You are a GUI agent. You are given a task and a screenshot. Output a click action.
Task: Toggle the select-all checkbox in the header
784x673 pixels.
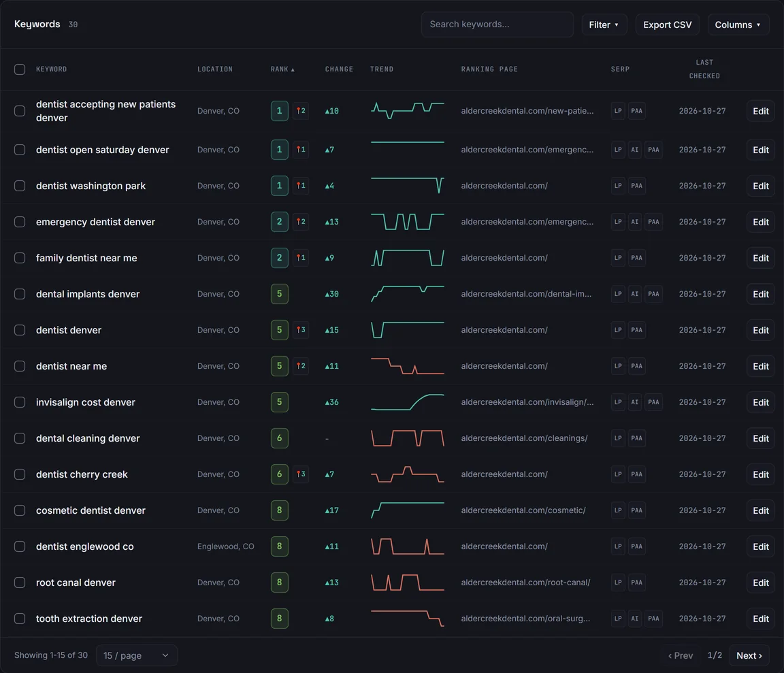[x=20, y=69]
